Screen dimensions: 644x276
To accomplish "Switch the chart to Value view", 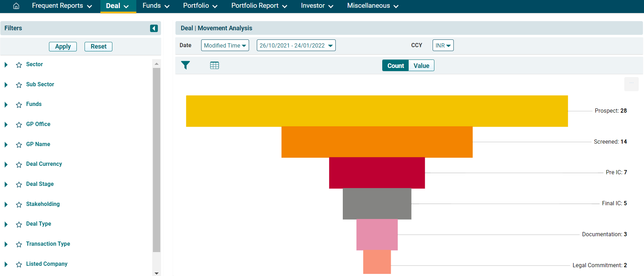I will pos(421,65).
